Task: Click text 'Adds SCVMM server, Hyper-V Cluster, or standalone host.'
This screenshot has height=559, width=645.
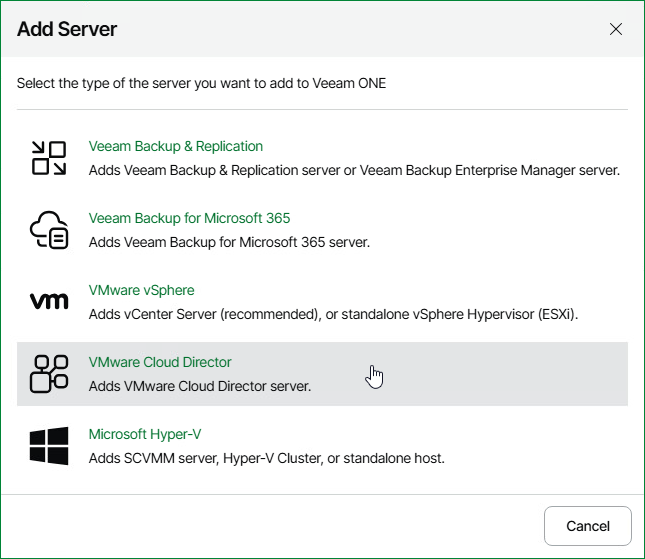Action: (267, 458)
